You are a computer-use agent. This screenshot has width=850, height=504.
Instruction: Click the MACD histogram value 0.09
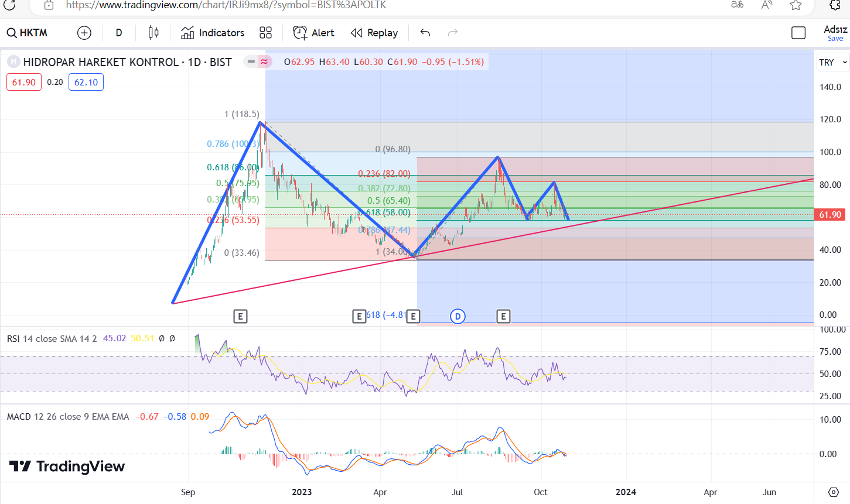(x=200, y=417)
